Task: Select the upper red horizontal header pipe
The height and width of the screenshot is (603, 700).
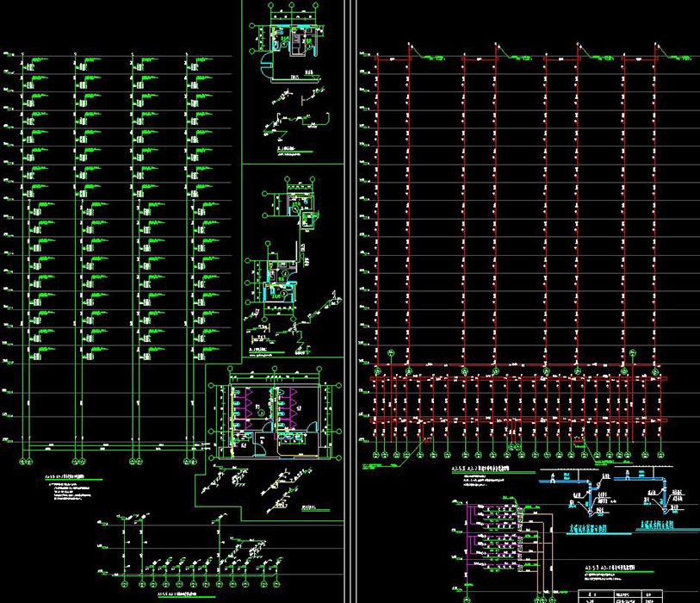Action: coord(517,379)
